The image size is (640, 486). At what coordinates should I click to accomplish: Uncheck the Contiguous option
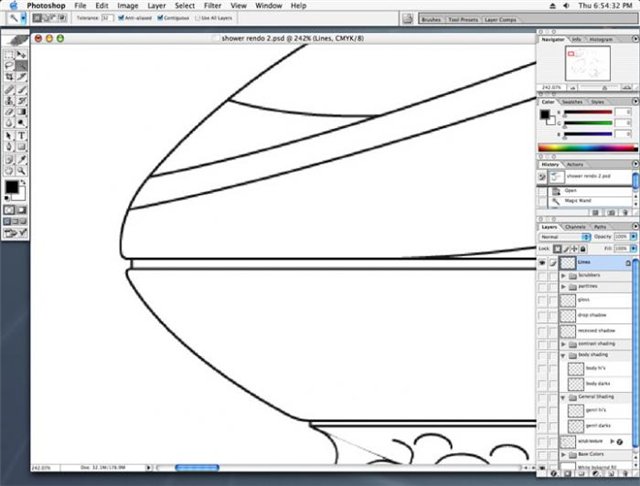click(160, 18)
